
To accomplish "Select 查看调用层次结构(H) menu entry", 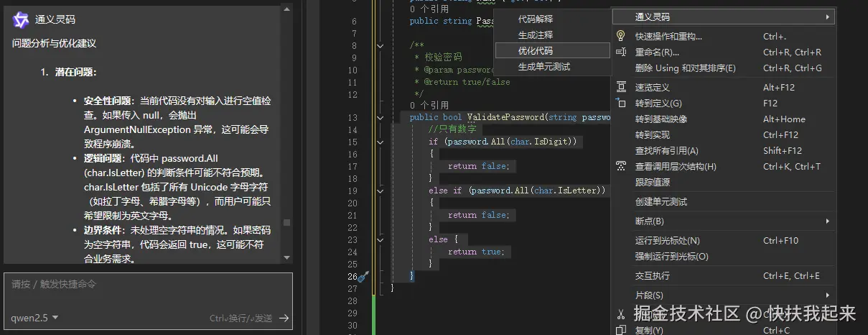I will [x=724, y=167].
